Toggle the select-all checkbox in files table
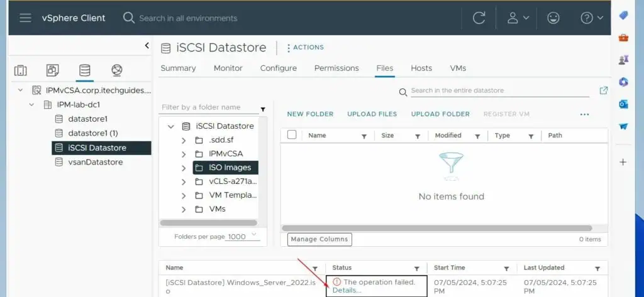Image resolution: width=644 pixels, height=297 pixels. [x=292, y=134]
